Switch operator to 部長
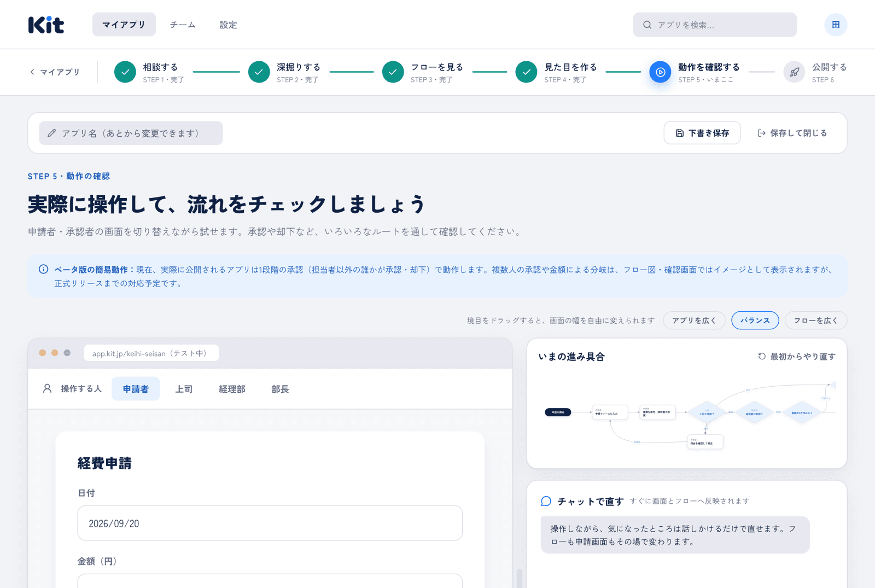 pyautogui.click(x=280, y=389)
